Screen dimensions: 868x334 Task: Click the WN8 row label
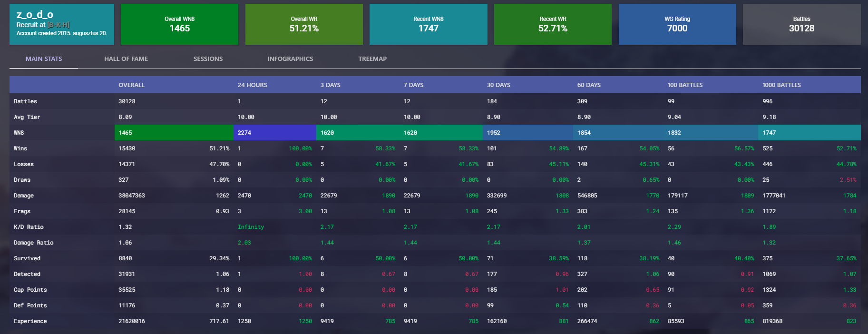[19, 133]
